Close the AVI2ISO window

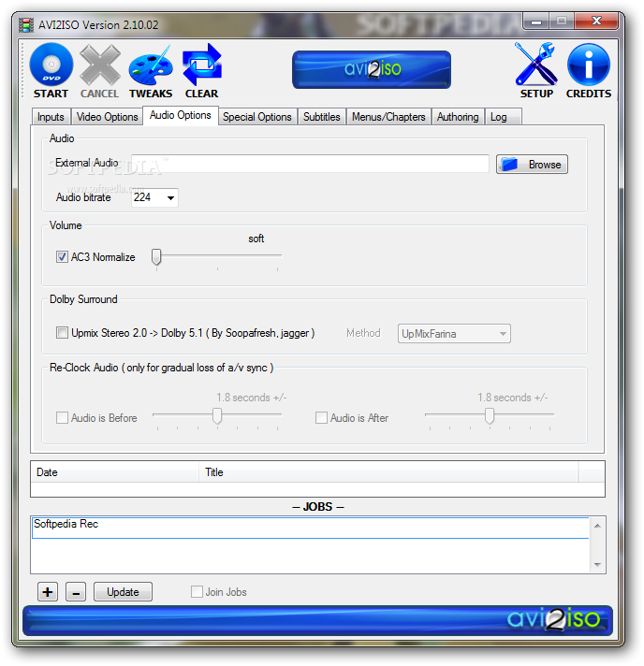(x=596, y=22)
